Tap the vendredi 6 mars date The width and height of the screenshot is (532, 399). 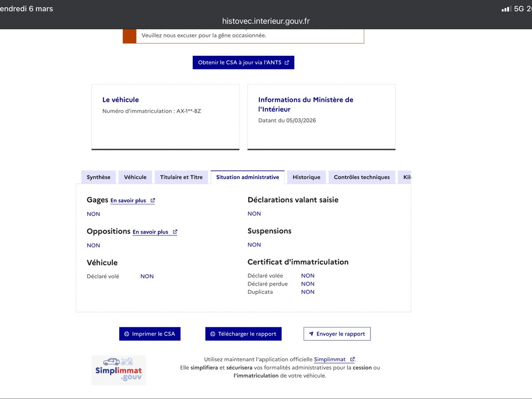pyautogui.click(x=27, y=9)
